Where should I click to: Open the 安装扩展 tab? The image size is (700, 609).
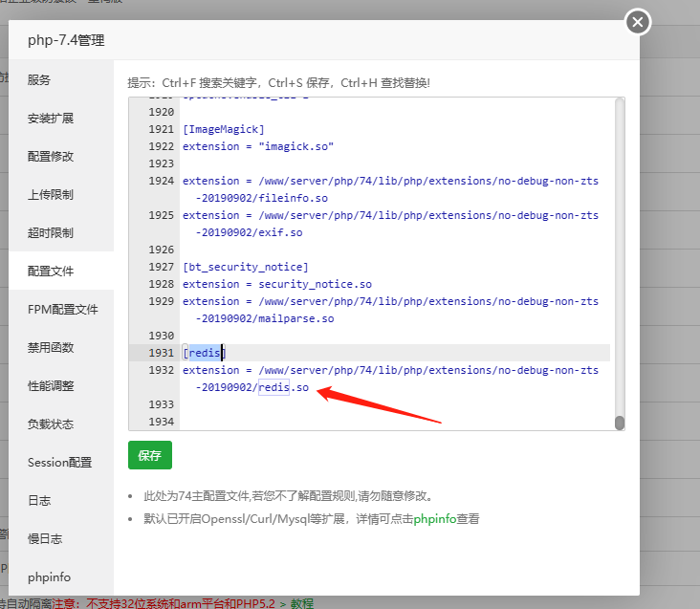[61, 119]
